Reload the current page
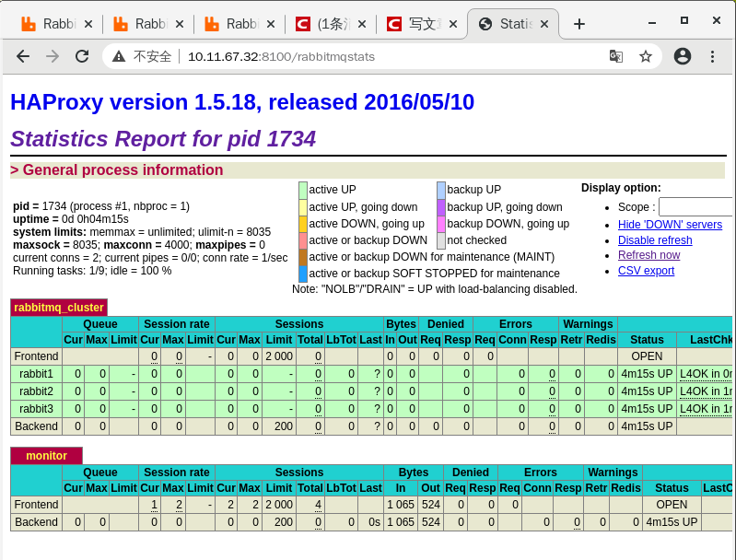The height and width of the screenshot is (560, 736). coord(82,57)
